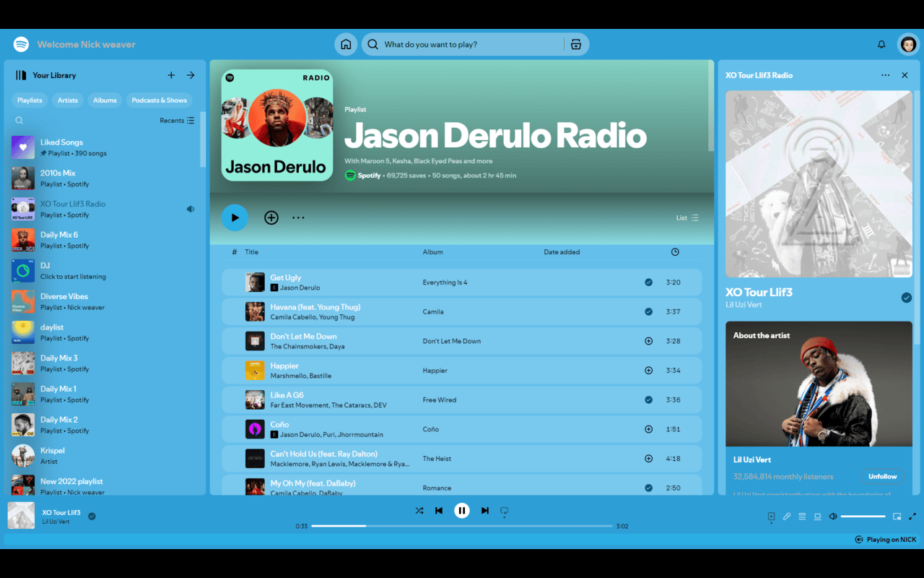Open more options for Jason Derulo Radio
Image resolution: width=924 pixels, height=578 pixels.
click(298, 217)
